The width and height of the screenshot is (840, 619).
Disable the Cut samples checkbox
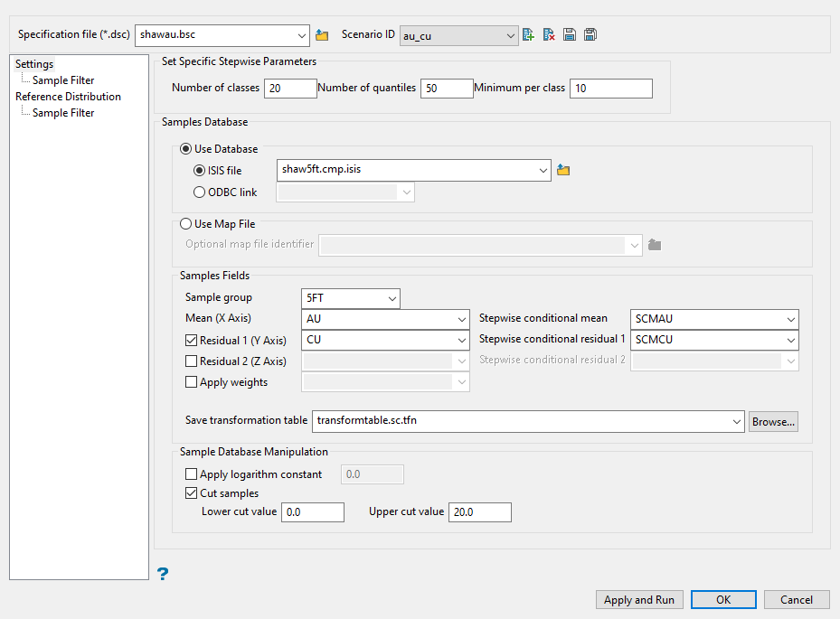pyautogui.click(x=191, y=493)
